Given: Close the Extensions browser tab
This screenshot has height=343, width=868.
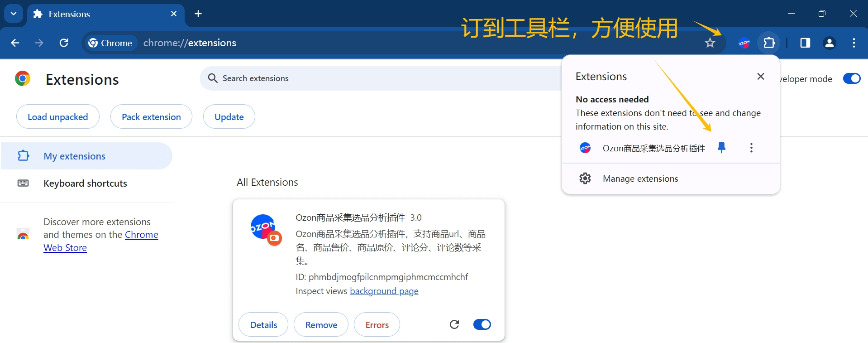Looking at the screenshot, I should (x=174, y=14).
